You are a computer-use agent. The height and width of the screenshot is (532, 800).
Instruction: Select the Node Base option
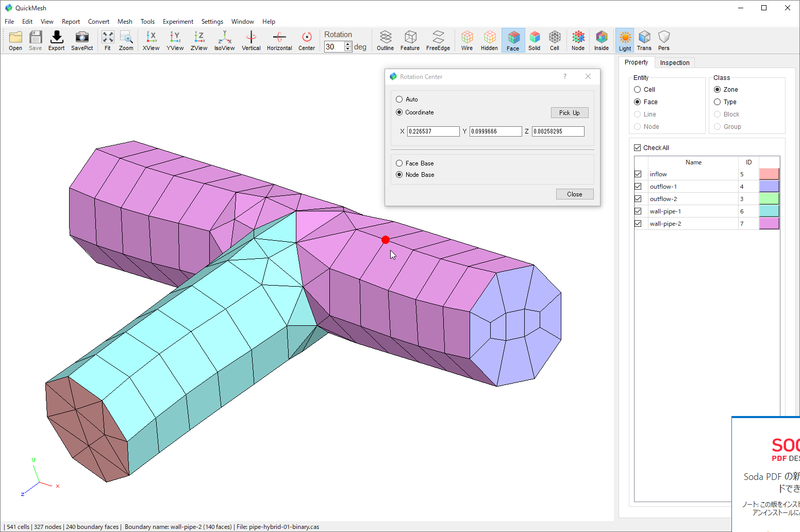click(x=399, y=175)
